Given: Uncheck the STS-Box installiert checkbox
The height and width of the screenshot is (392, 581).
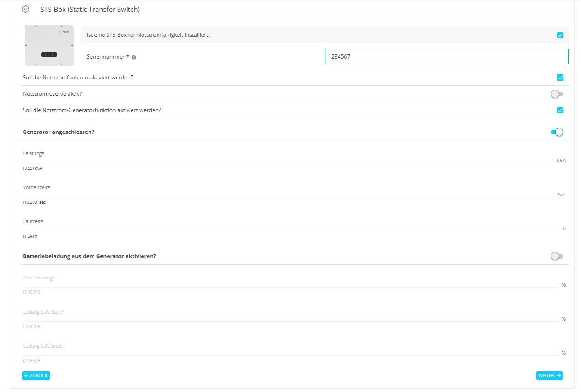Looking at the screenshot, I should click(560, 35).
